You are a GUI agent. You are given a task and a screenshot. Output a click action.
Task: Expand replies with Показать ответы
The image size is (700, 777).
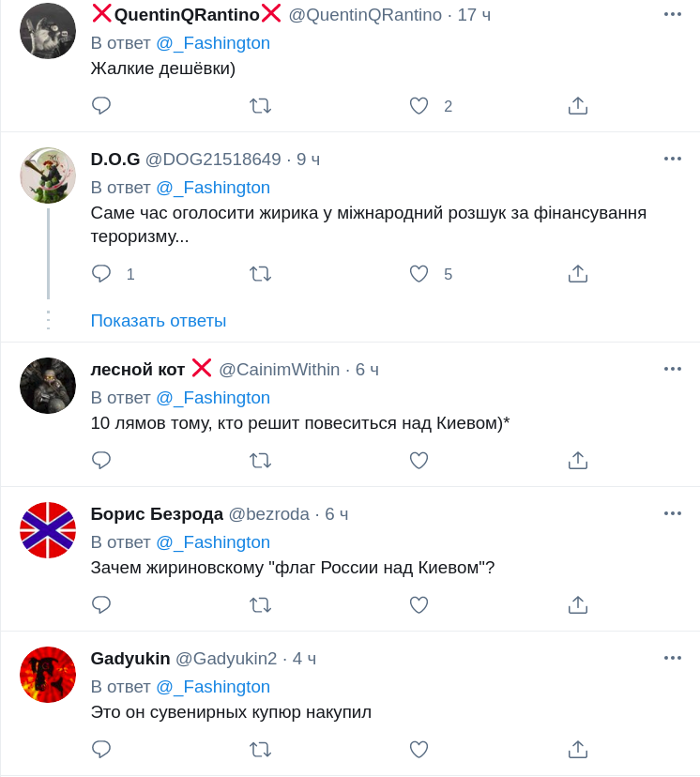pos(159,321)
